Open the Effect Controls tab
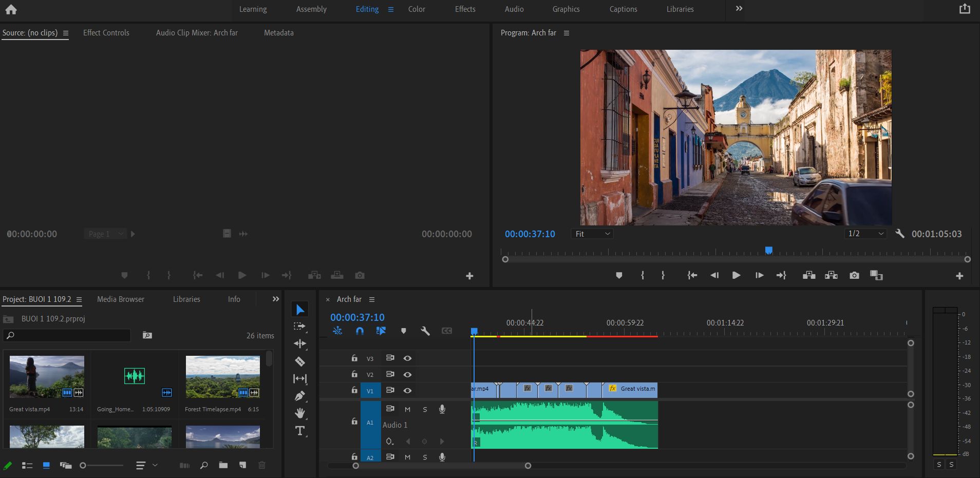The width and height of the screenshot is (980, 478). click(x=106, y=32)
